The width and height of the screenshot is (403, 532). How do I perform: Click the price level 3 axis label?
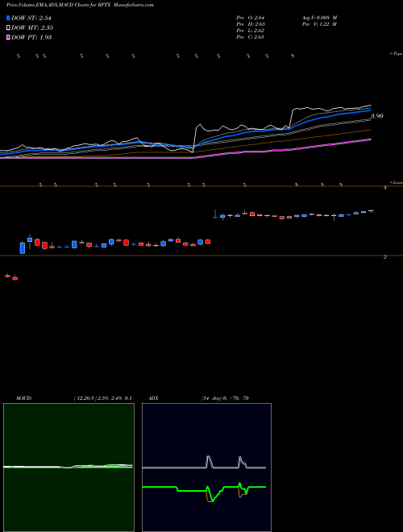pyautogui.click(x=385, y=187)
